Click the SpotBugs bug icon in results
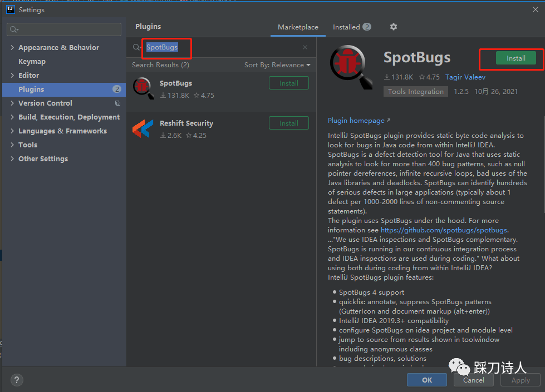 (144, 88)
